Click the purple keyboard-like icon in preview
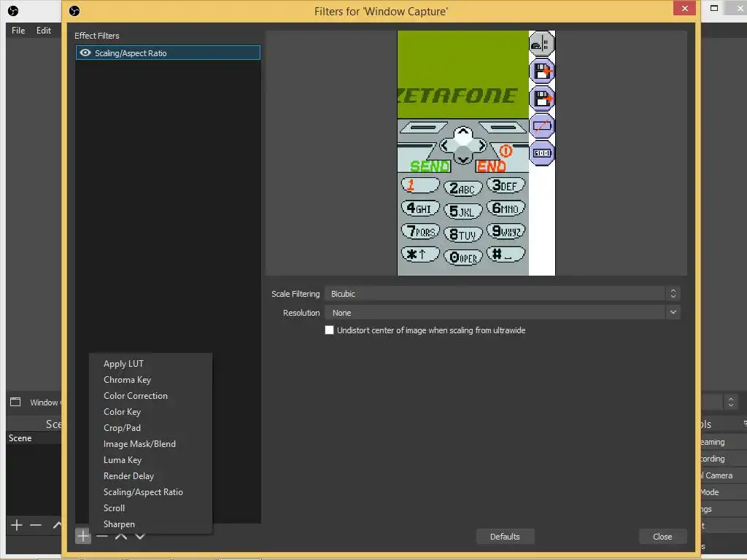This screenshot has width=747, height=560. point(542,153)
